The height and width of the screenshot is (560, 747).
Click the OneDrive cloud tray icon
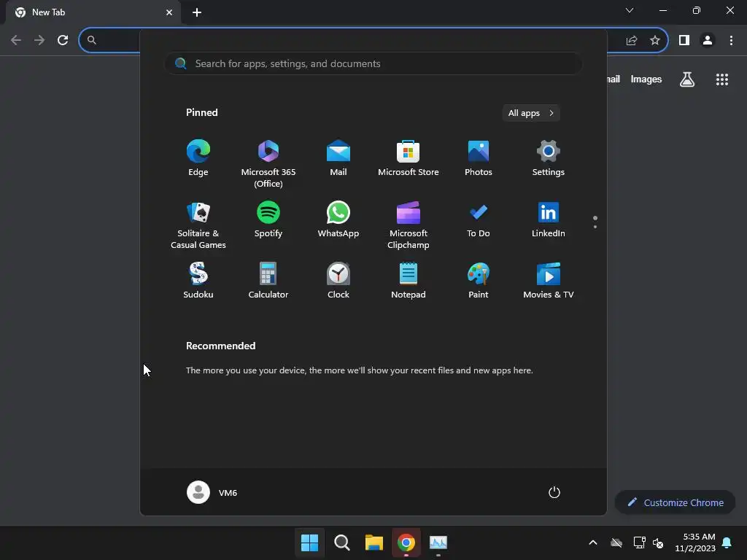[x=616, y=542]
